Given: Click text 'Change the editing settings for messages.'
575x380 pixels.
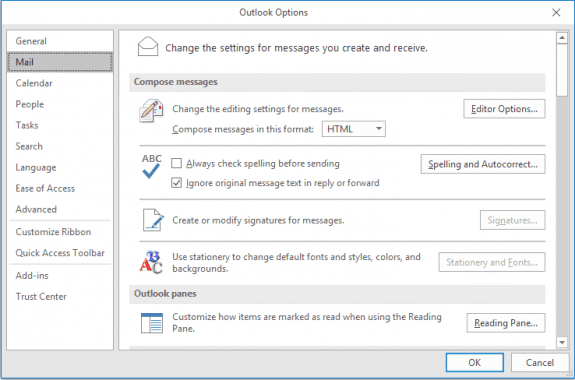Looking at the screenshot, I should coord(258,109).
